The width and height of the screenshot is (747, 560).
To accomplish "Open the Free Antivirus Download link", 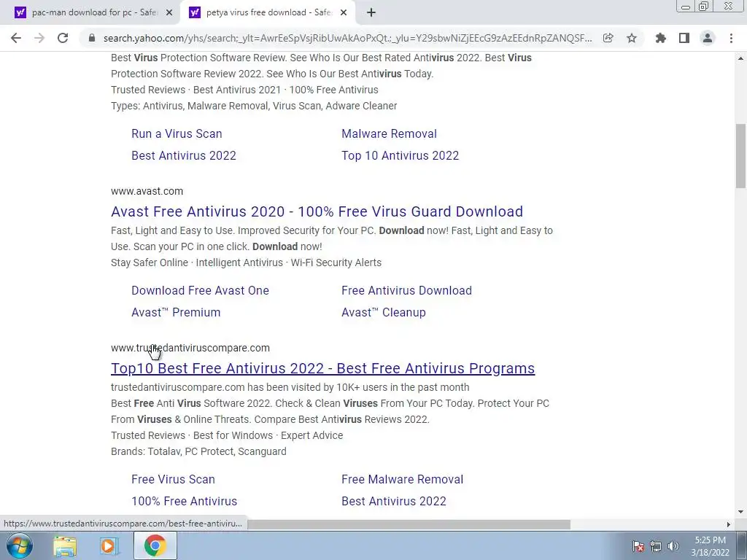I will [407, 290].
